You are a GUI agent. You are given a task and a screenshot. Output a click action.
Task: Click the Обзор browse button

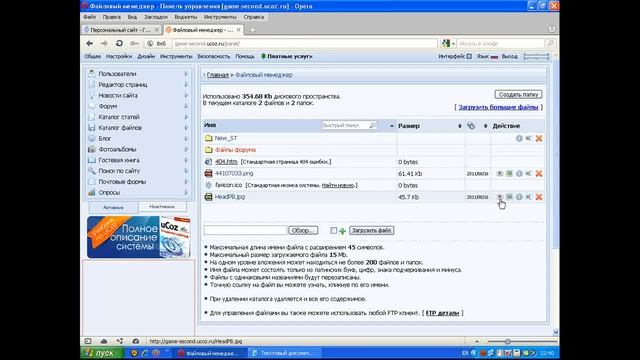tap(303, 231)
